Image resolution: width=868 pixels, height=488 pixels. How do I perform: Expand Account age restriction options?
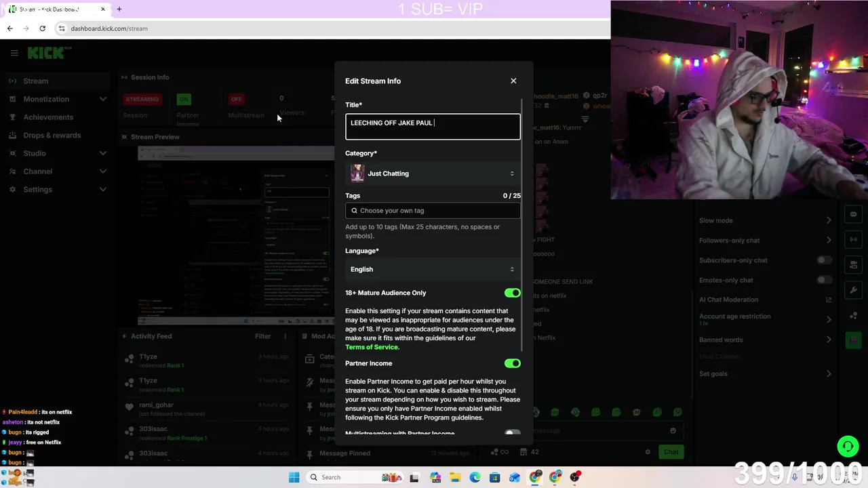tap(765, 319)
